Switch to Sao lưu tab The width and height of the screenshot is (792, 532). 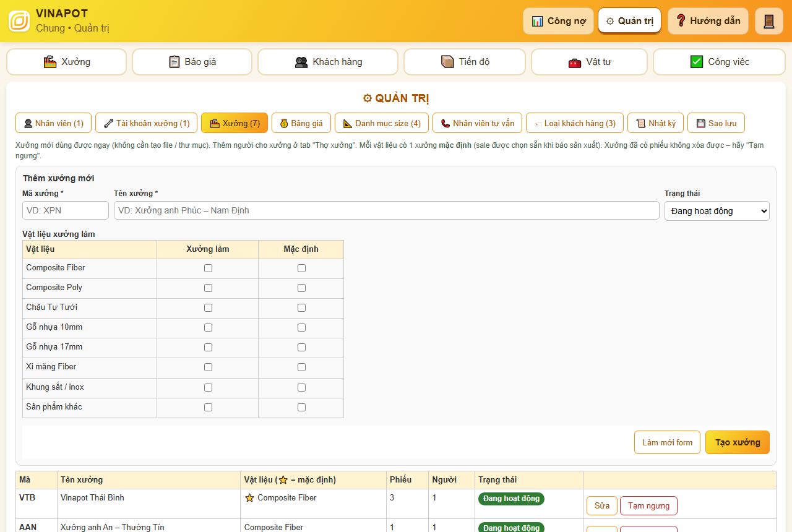click(716, 123)
